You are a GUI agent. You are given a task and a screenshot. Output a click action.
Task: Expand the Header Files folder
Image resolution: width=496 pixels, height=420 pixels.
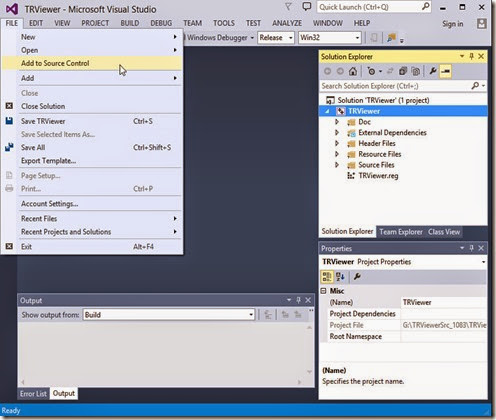coord(337,143)
